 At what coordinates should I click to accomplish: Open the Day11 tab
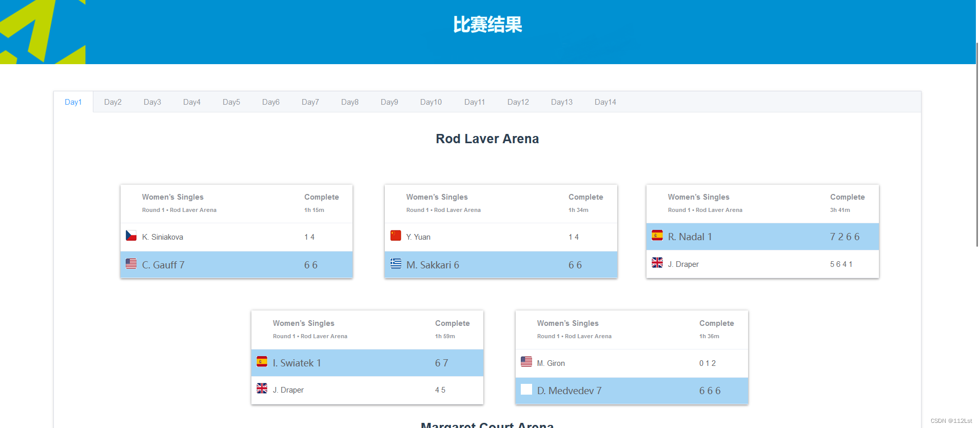475,102
